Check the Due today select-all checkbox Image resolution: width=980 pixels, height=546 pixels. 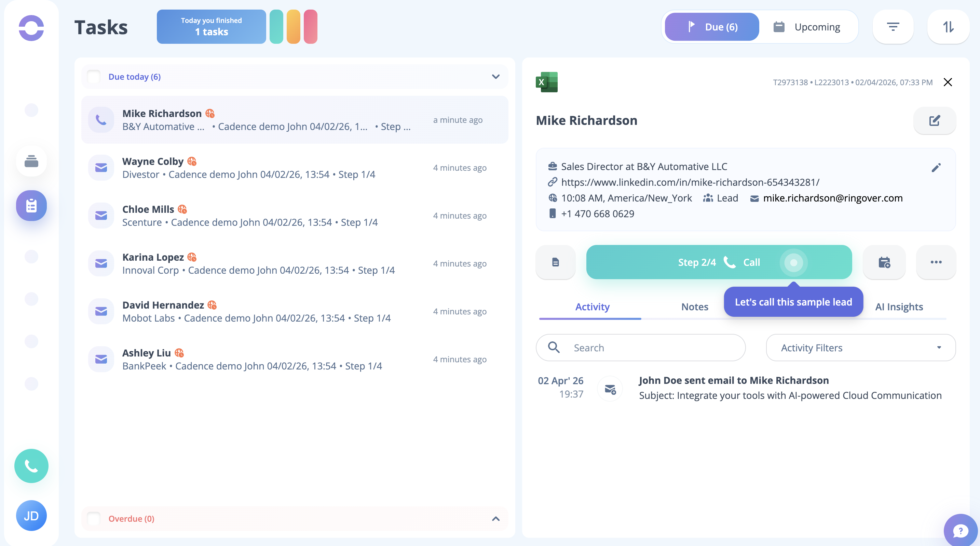pos(94,77)
